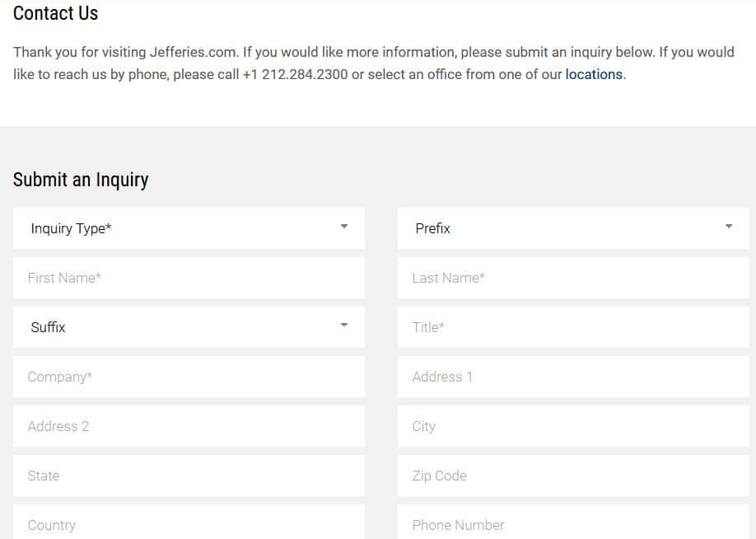Image resolution: width=756 pixels, height=539 pixels.
Task: Expand the Prefix dropdown
Action: click(572, 228)
